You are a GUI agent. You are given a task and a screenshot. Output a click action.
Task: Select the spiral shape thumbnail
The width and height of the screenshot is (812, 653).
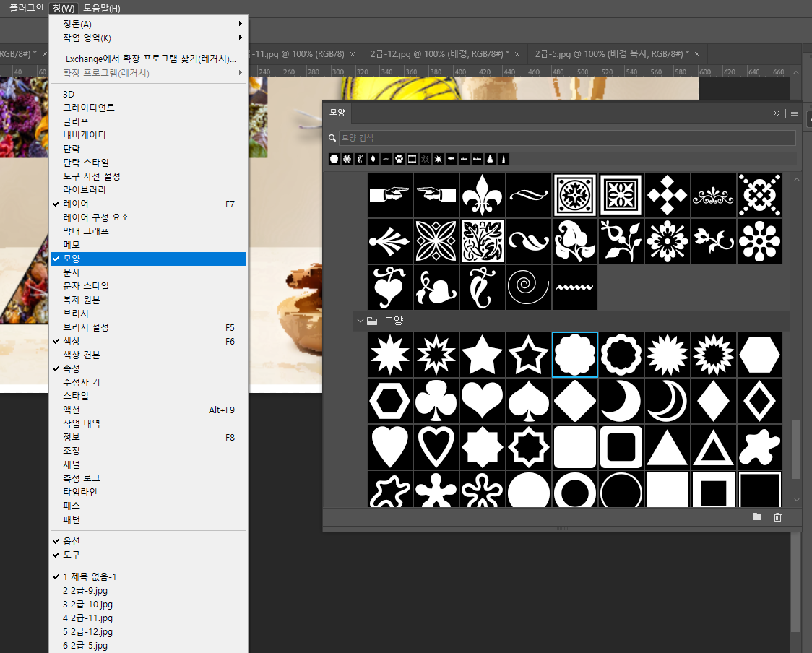tap(528, 287)
